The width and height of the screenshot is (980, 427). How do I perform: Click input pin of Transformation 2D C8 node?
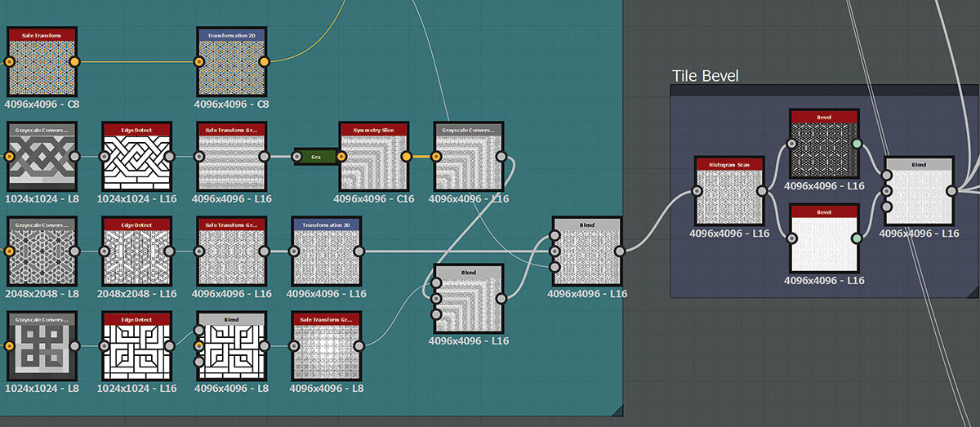pyautogui.click(x=198, y=62)
